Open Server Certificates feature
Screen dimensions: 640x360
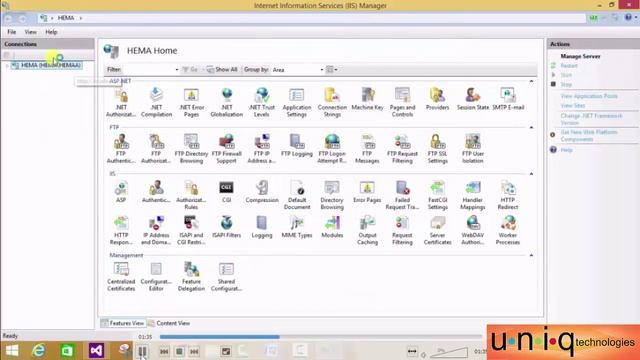[437, 230]
